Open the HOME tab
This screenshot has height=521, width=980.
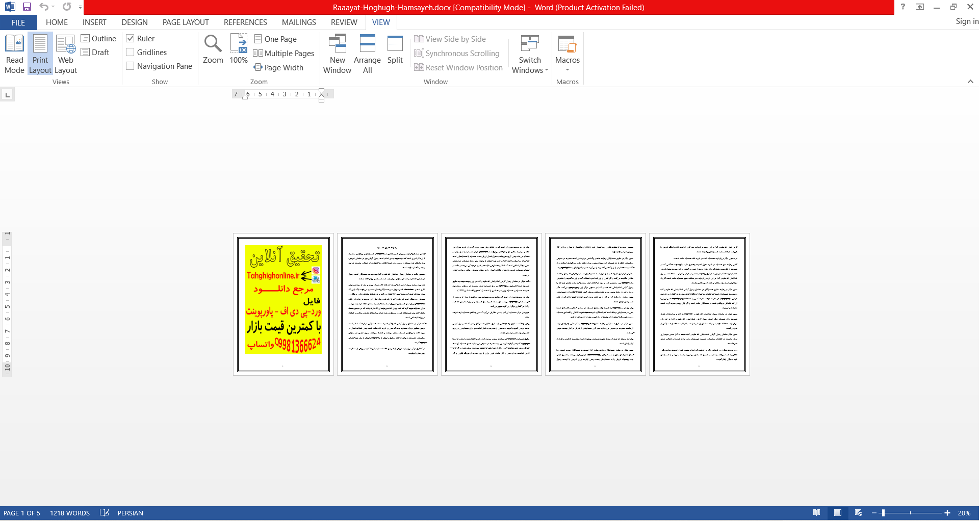(57, 22)
